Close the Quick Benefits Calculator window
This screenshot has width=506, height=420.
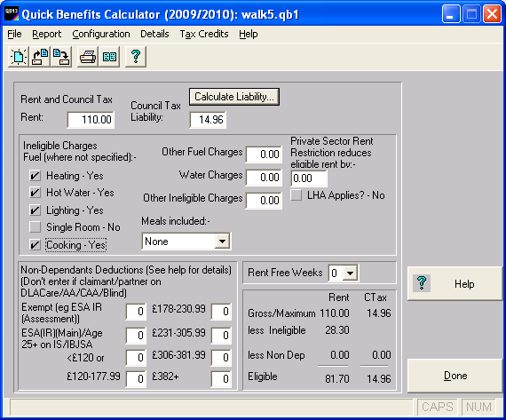click(492, 14)
